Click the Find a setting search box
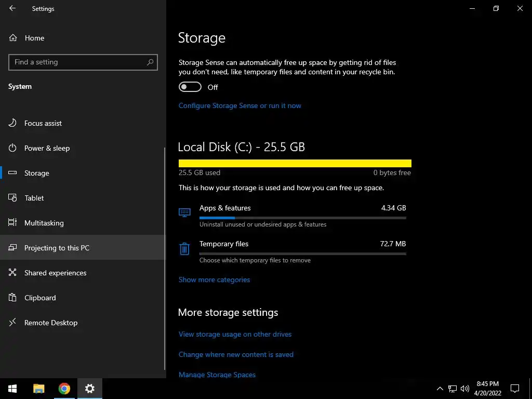532x399 pixels. coord(78,62)
